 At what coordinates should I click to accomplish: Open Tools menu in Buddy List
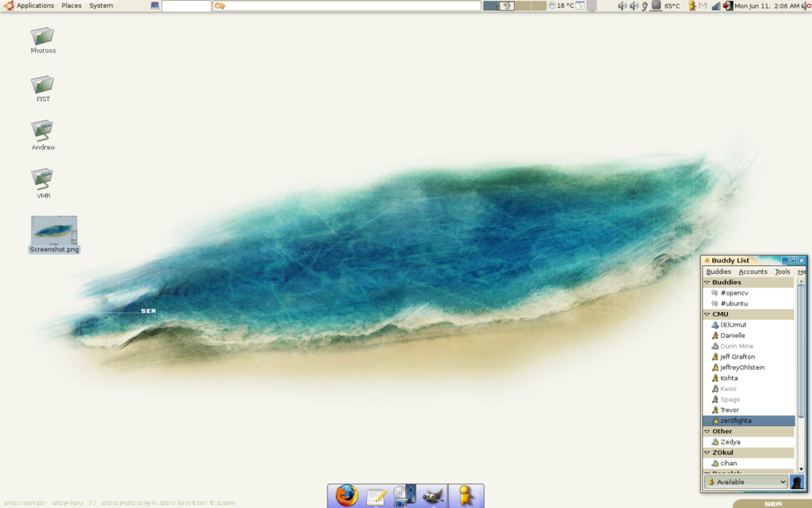(x=783, y=271)
